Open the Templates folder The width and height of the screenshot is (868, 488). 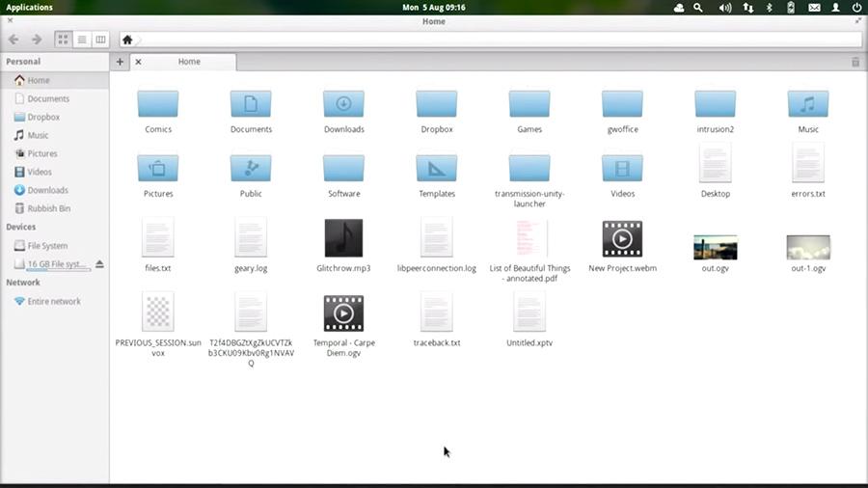[436, 169]
